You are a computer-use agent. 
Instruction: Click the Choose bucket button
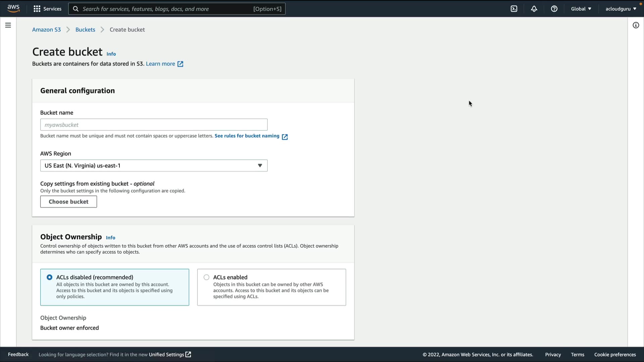coord(68,201)
